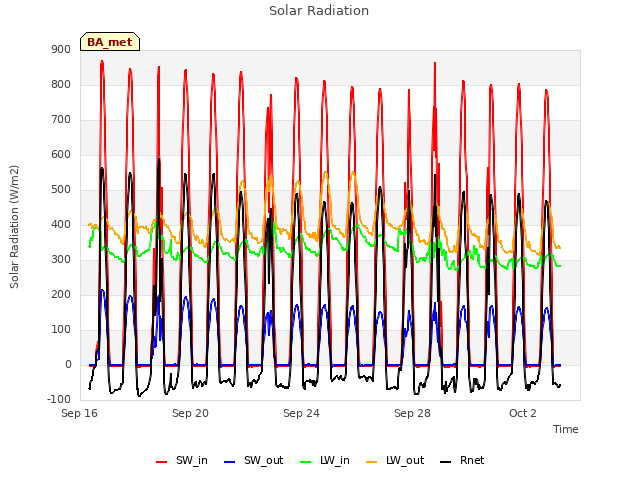The width and height of the screenshot is (640, 480).
Task: Click the red SW_in legend swatch
Action: (162, 462)
